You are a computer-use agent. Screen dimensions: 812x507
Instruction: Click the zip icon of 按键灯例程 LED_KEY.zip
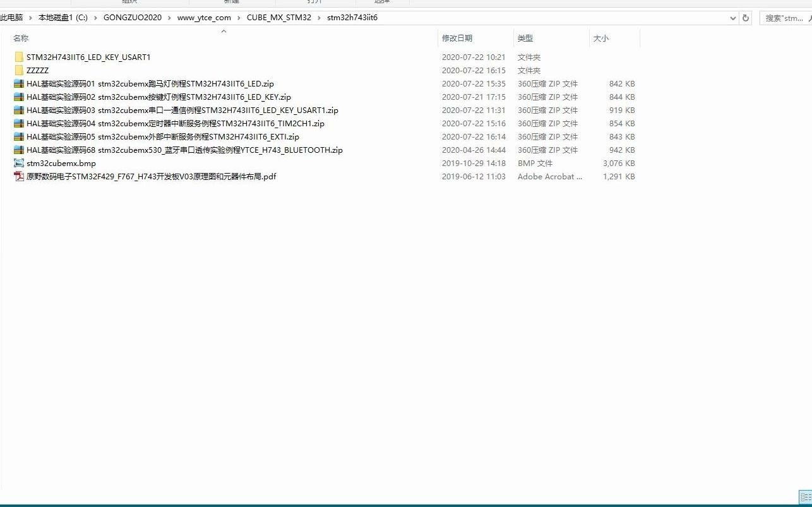click(19, 97)
